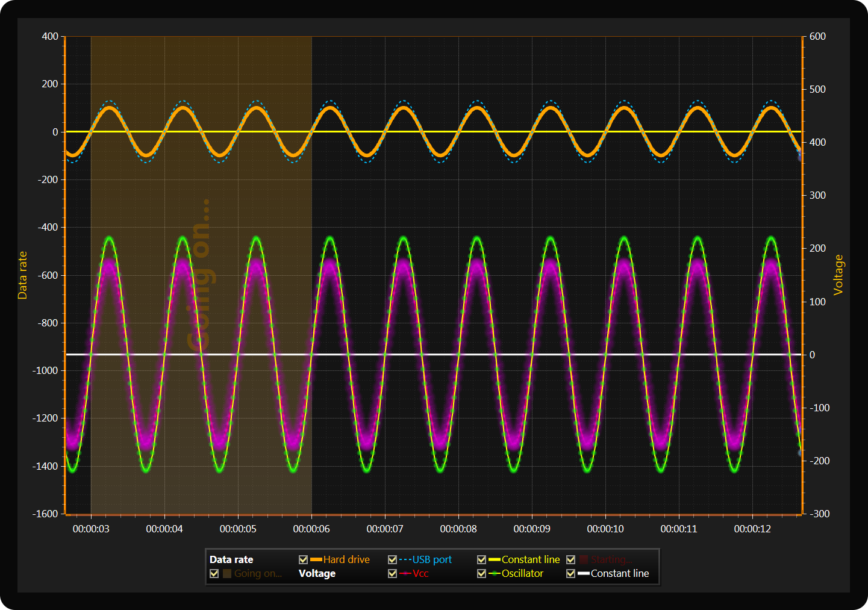Viewport: 868px width, 610px height.
Task: Toggle the USB port series checkbox
Action: pos(392,560)
